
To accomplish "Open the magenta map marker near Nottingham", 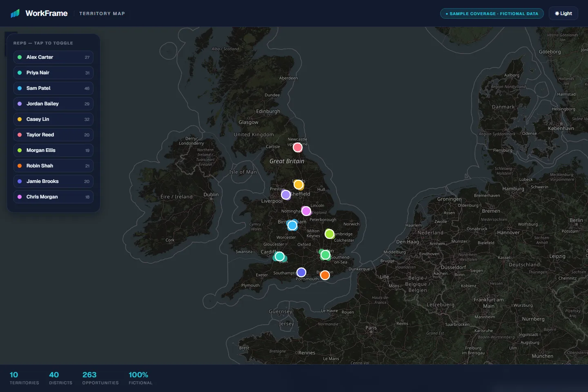I will pos(306,211).
